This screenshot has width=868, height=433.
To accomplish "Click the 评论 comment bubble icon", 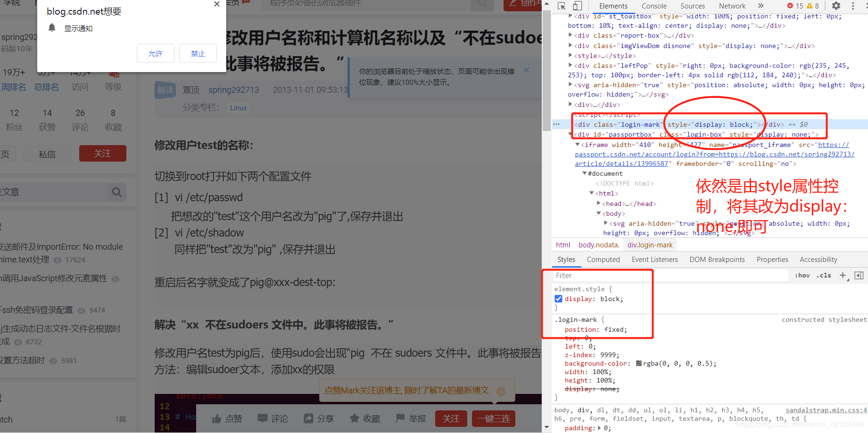I will click(x=262, y=418).
